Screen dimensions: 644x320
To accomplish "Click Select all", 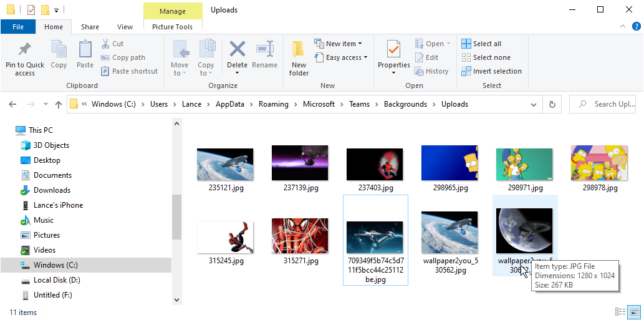I will 481,44.
